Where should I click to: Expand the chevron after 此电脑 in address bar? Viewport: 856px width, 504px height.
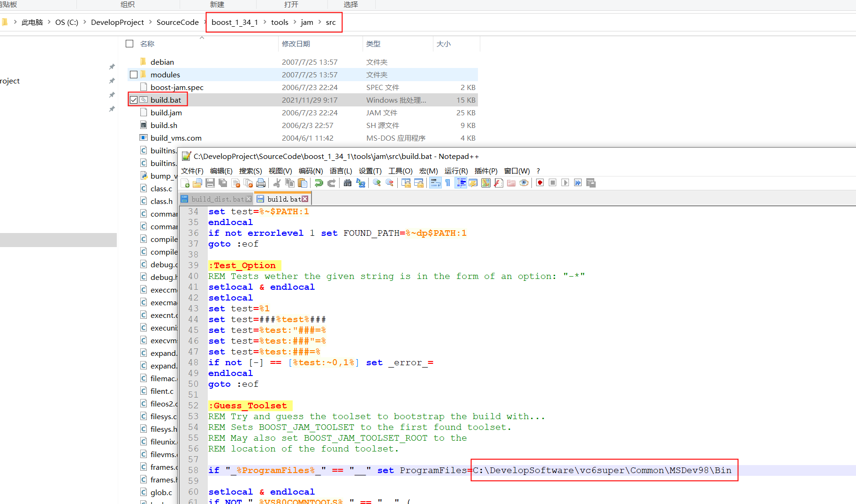49,22
